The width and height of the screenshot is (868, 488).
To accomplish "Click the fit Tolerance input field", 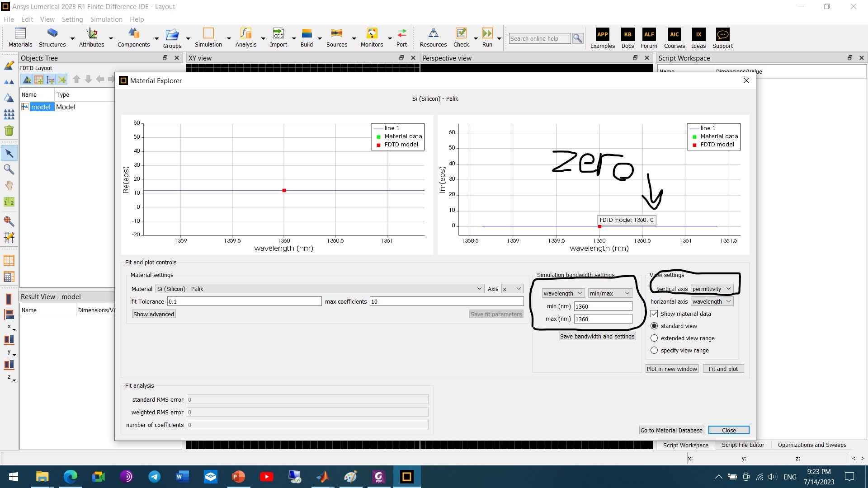I will click(x=244, y=301).
